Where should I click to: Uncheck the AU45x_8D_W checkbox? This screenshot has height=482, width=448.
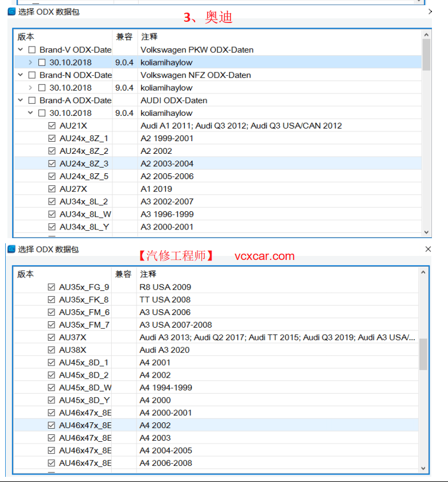51,387
